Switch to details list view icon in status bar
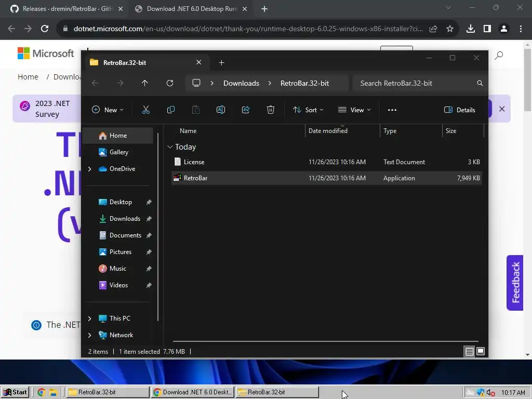 point(469,352)
